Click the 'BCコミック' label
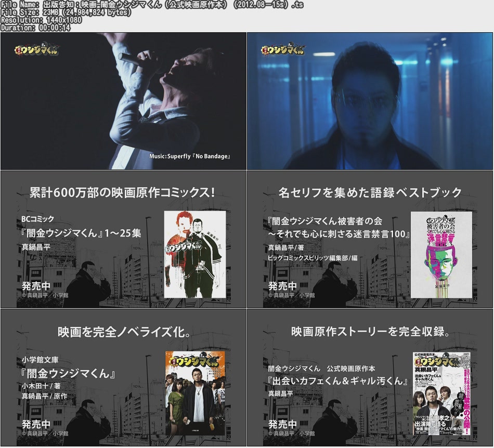This screenshot has height=448, width=494. (x=38, y=219)
